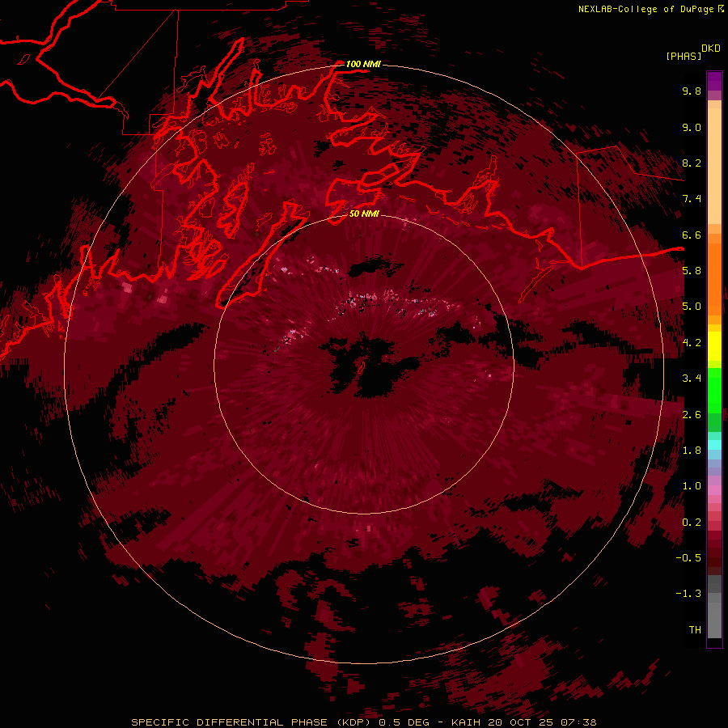Click the 0.2 scale value
This screenshot has height=728, width=728.
tap(692, 523)
